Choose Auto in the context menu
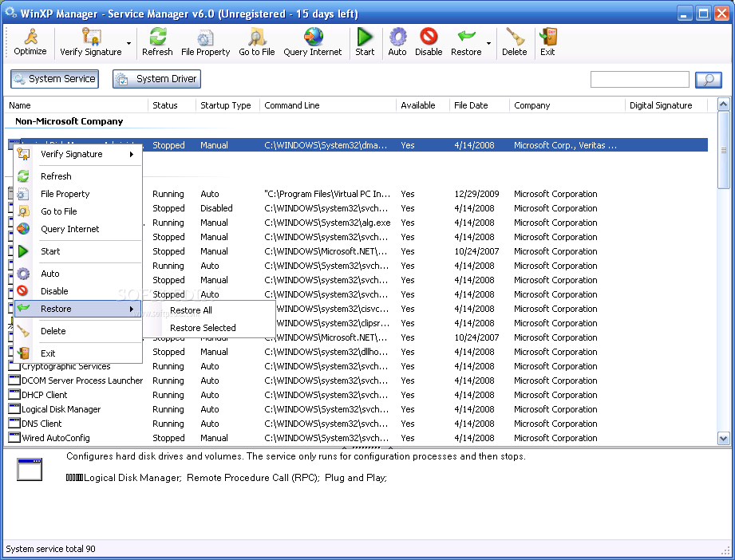 click(x=78, y=274)
